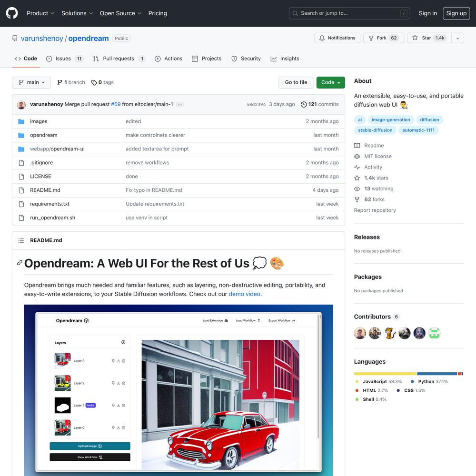This screenshot has height=476, width=476.
Task: Open the Readme link in About
Action: 369,145
